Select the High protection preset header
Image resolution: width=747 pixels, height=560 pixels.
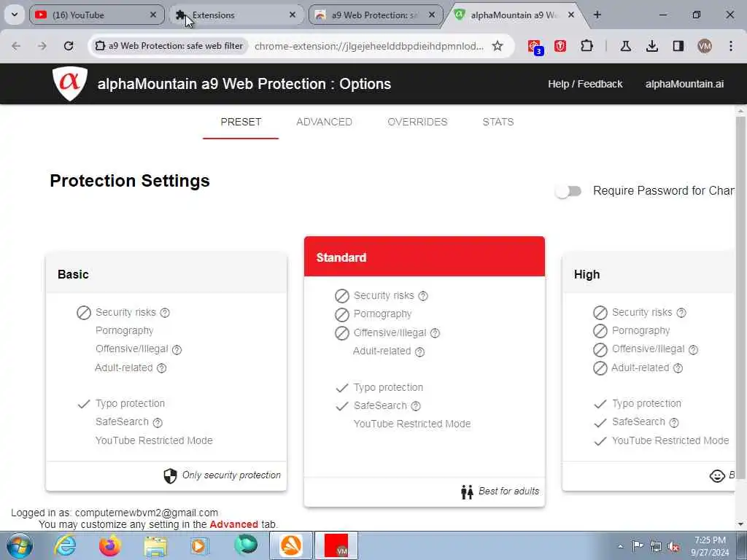pos(649,274)
